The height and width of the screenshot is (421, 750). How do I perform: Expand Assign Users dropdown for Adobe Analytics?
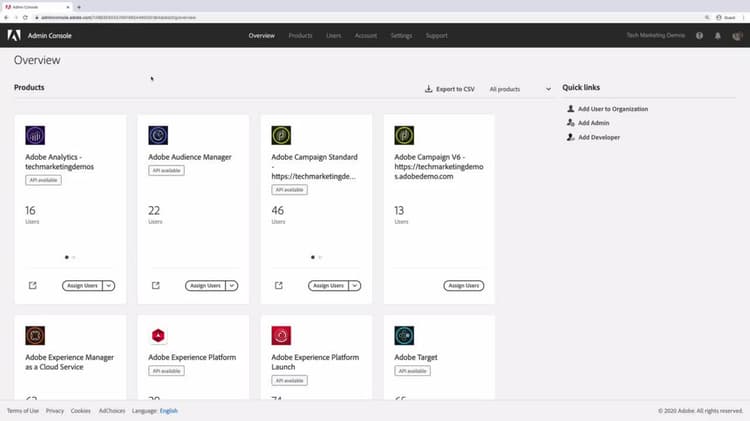coord(109,286)
